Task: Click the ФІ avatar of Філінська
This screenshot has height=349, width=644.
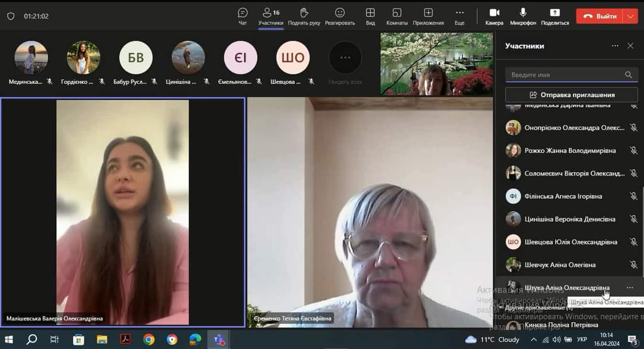Action: tap(513, 196)
